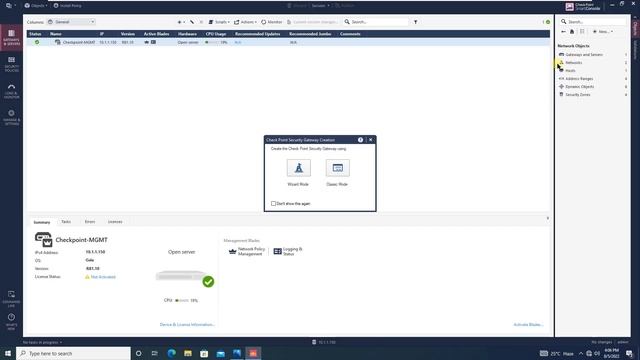Click the Windows Start button
This screenshot has width=640, height=360.
pos(8,353)
